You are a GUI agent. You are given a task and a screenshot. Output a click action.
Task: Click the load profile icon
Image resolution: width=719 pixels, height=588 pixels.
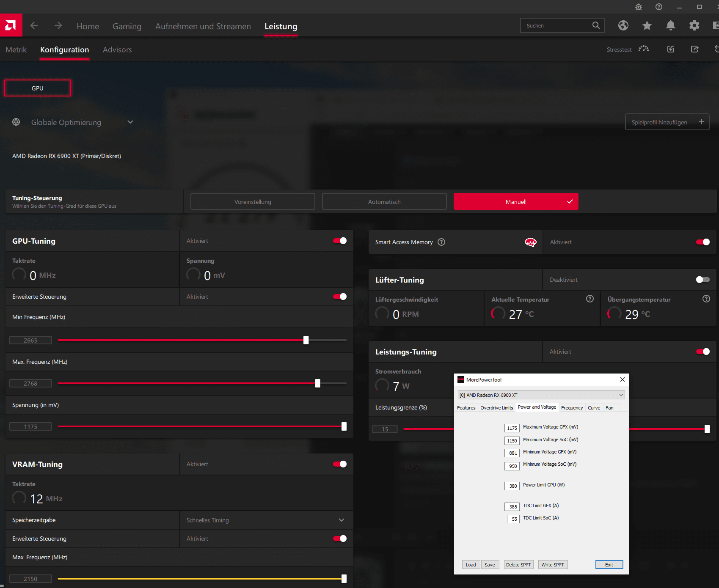point(671,49)
